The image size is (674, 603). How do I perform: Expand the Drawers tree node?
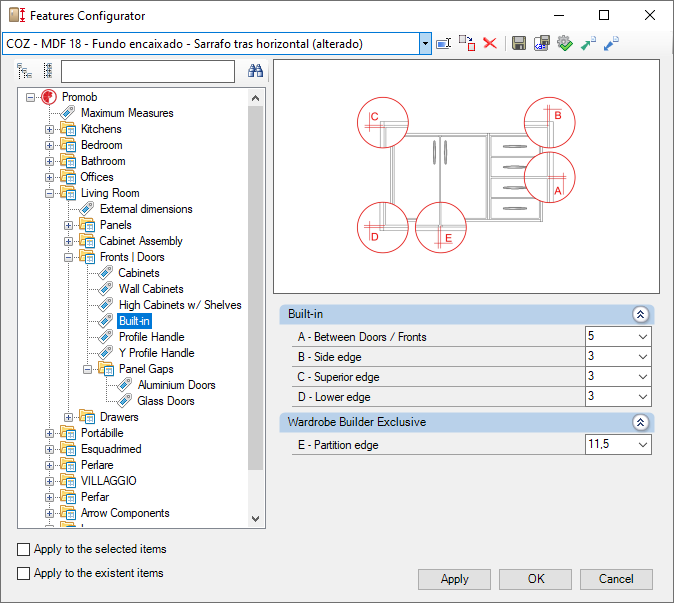click(68, 417)
